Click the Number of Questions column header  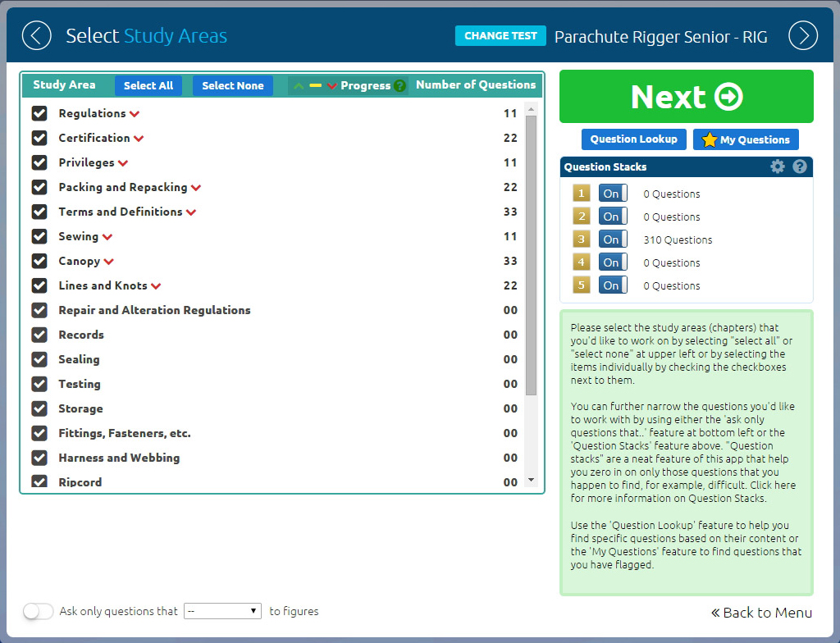tap(476, 84)
